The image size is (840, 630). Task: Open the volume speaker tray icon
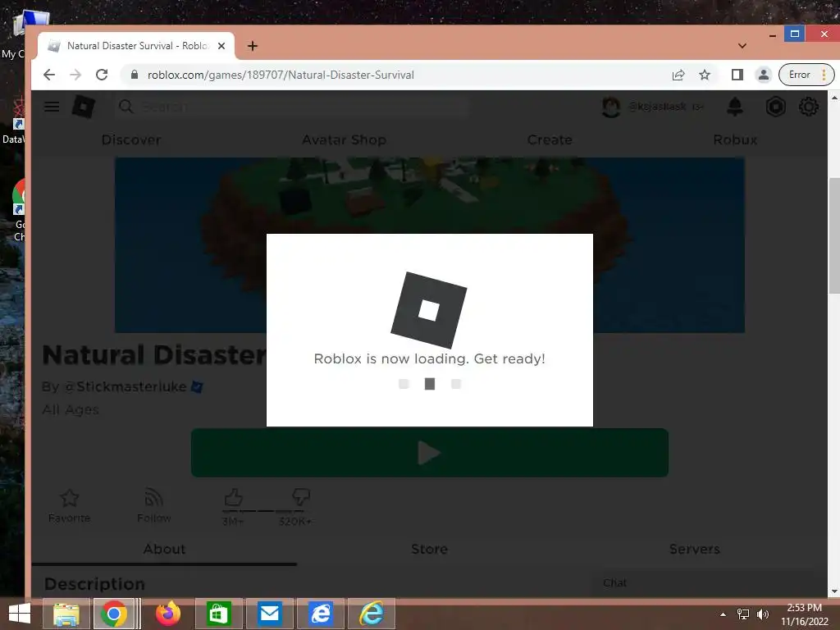click(x=762, y=614)
